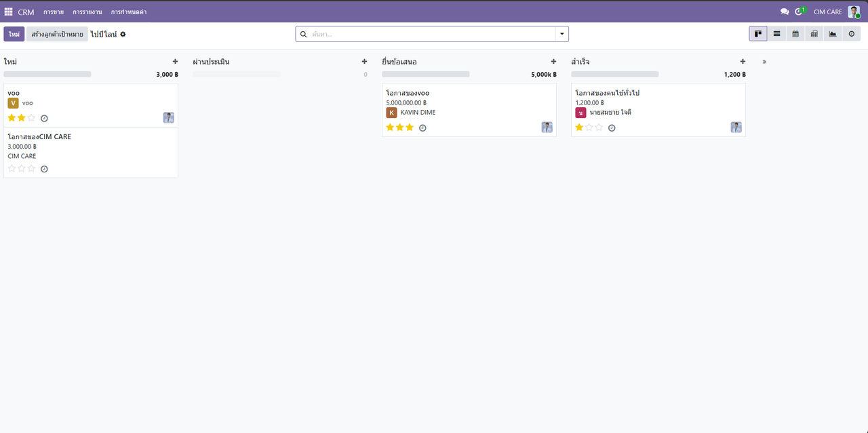Switch to List view
The width and height of the screenshot is (868, 433).
776,34
